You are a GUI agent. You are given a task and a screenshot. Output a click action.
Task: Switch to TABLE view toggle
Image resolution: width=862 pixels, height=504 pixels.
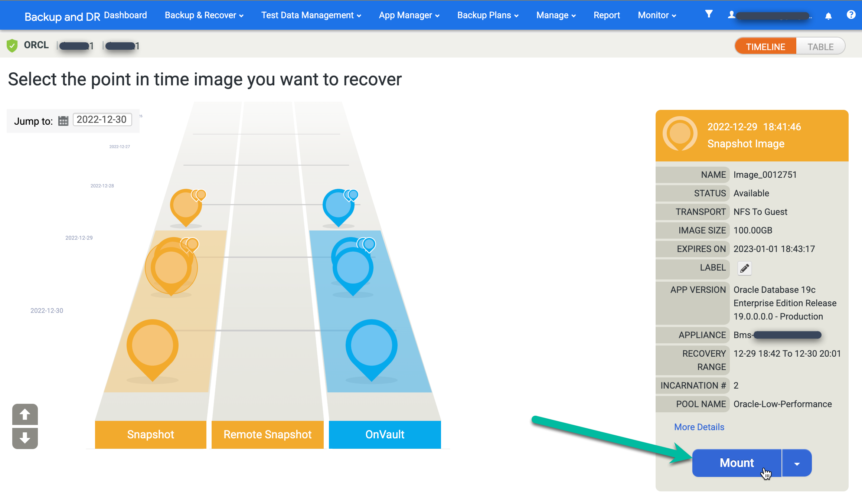coord(821,46)
